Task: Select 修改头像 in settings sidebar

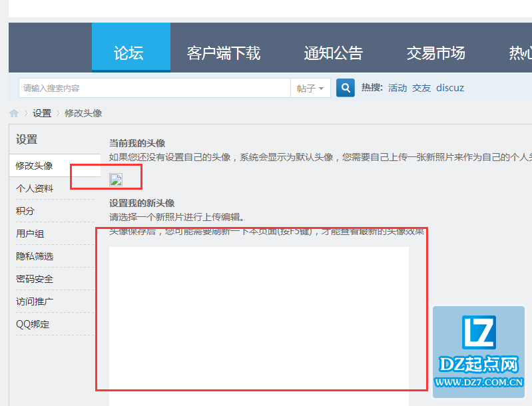Action: tap(35, 166)
